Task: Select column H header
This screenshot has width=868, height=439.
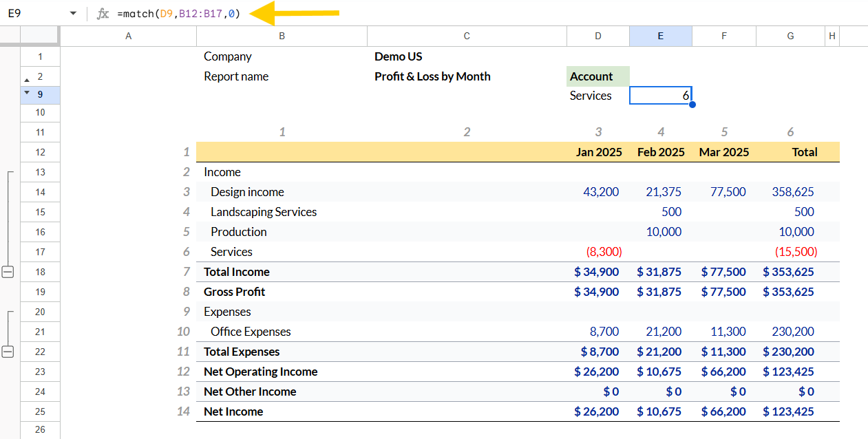Action: (x=832, y=36)
